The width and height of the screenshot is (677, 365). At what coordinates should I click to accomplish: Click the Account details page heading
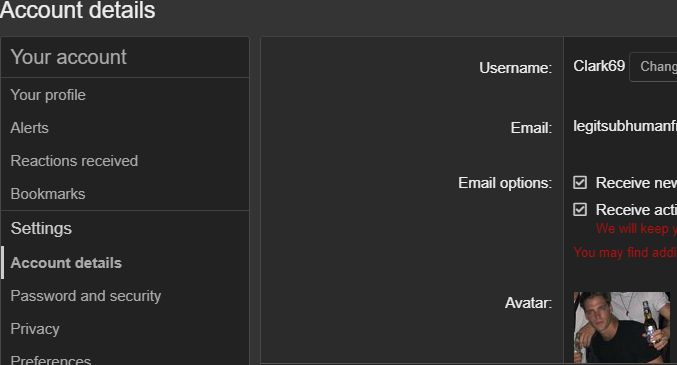(x=78, y=10)
